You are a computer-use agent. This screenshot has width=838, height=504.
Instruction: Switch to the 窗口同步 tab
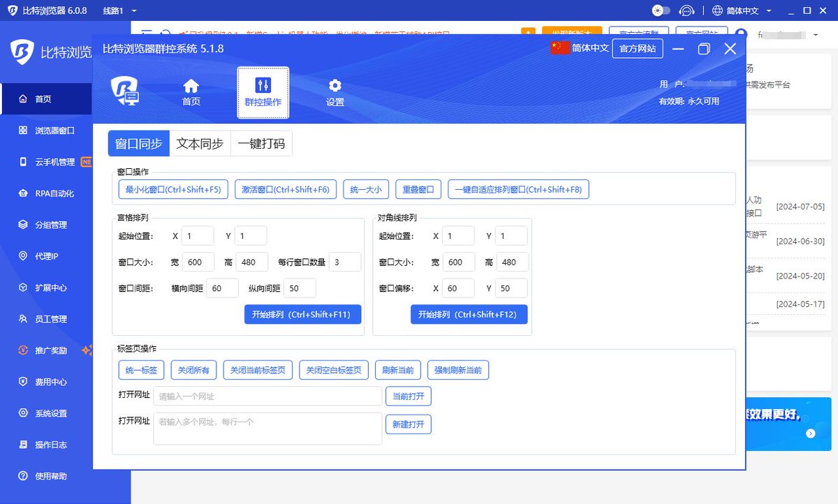coord(139,144)
